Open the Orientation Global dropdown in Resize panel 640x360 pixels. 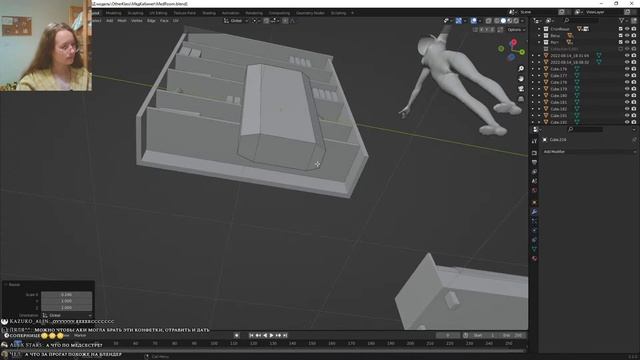click(x=67, y=315)
